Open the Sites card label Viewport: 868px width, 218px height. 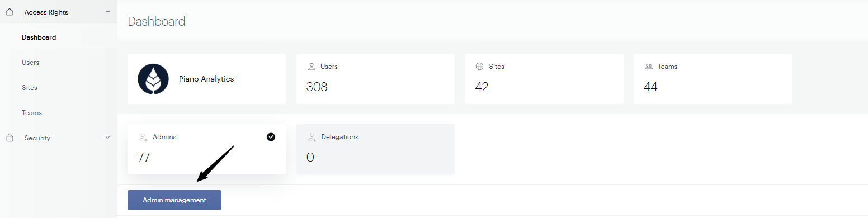(497, 66)
